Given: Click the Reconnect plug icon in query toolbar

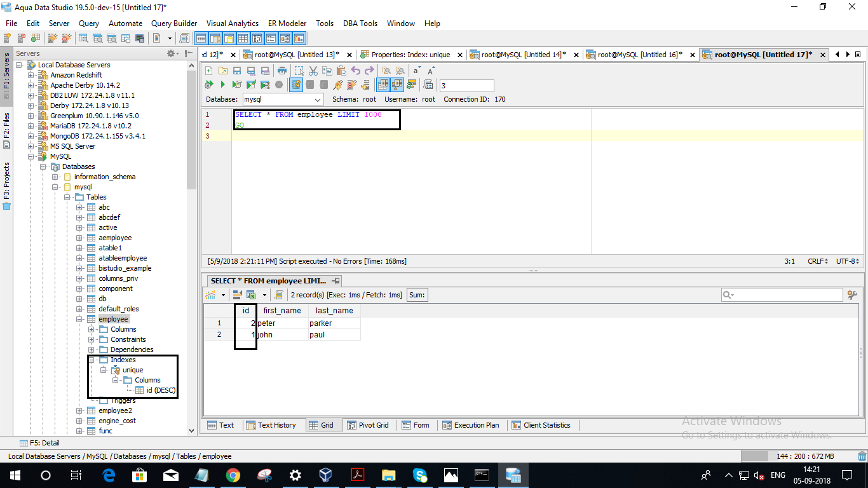Looking at the screenshot, I should pyautogui.click(x=337, y=85).
